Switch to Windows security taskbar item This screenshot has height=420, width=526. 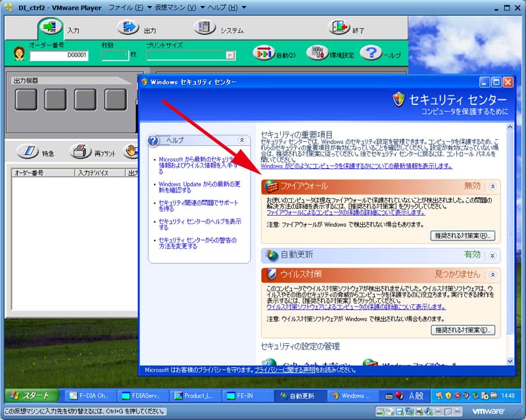pos(352,396)
